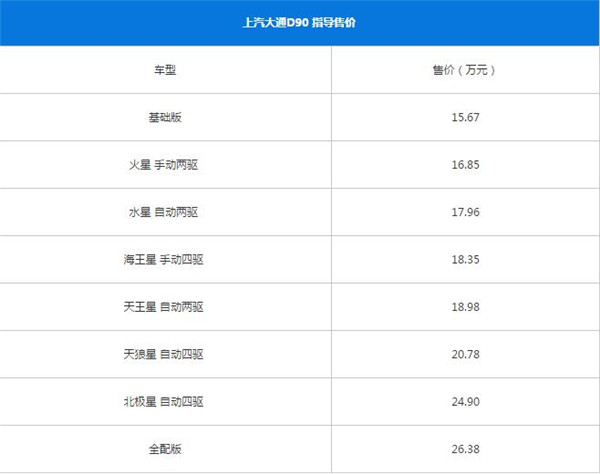The height and width of the screenshot is (474, 600).
Task: Select the 售价（万元）column header
Action: [465, 70]
